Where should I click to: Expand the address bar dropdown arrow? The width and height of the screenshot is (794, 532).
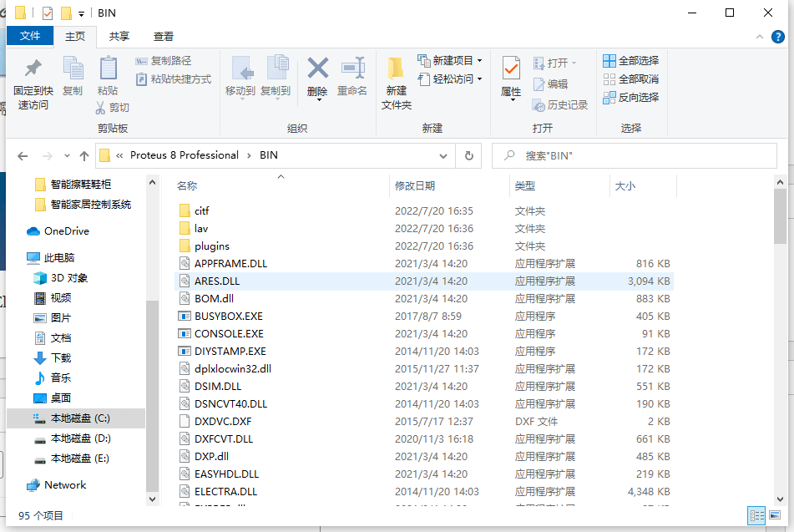pos(443,155)
